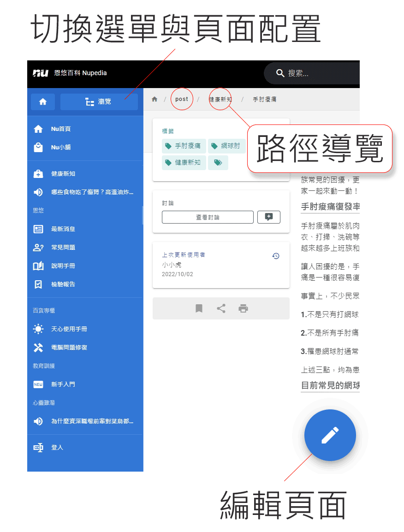Screen dimensions: 404x532
Task: Open the update history clock icon
Action: [276, 256]
